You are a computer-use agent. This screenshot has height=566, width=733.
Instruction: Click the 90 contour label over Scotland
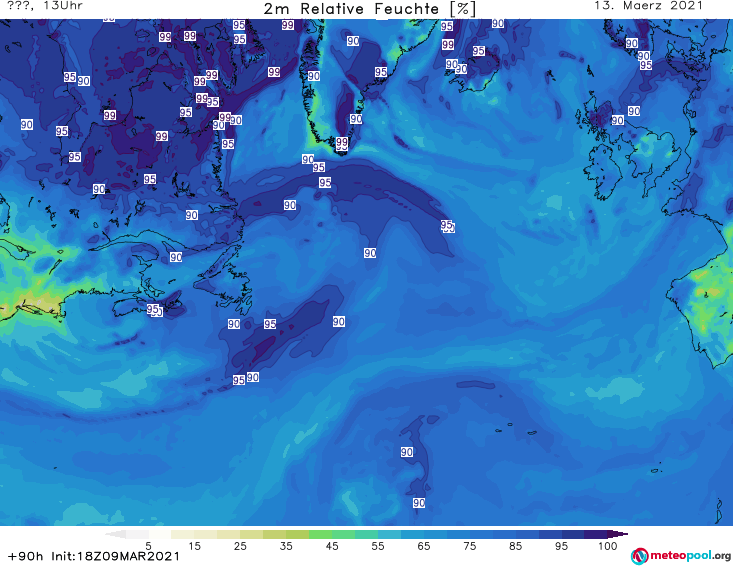[x=618, y=120]
